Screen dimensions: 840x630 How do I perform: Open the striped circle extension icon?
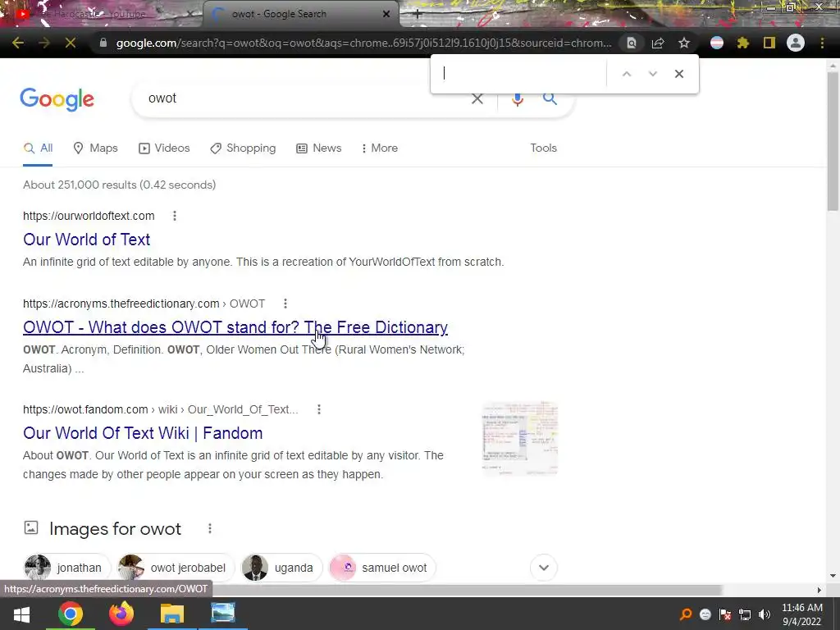717,43
